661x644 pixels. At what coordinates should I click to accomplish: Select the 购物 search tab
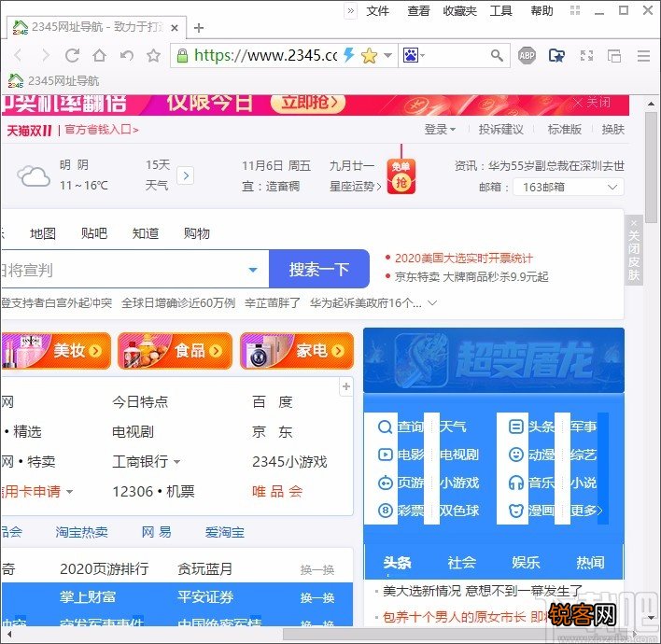tap(197, 233)
